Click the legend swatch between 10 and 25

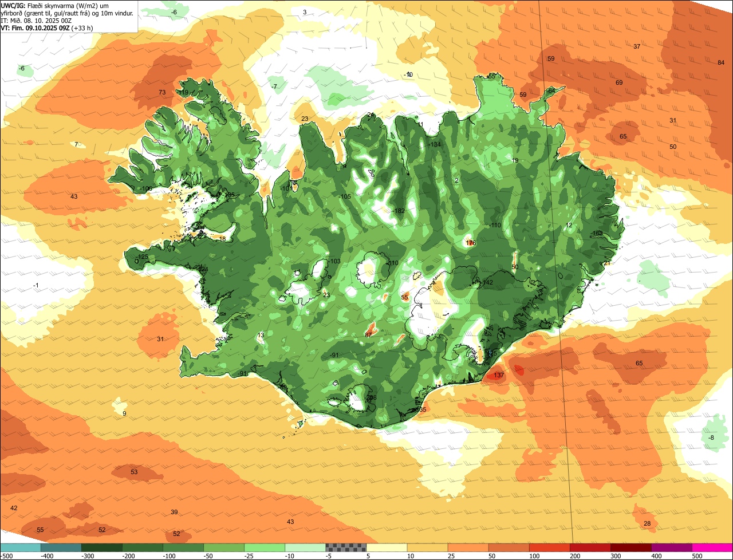[427, 547]
